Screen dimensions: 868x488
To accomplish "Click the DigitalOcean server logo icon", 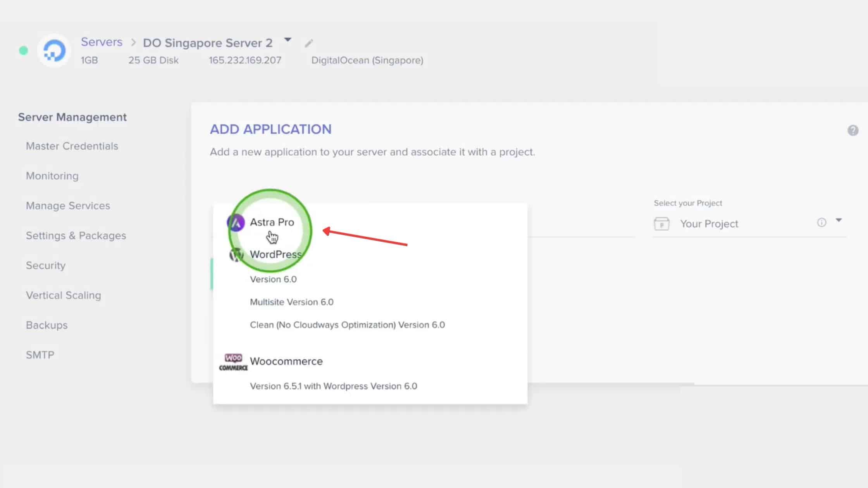I will click(54, 51).
